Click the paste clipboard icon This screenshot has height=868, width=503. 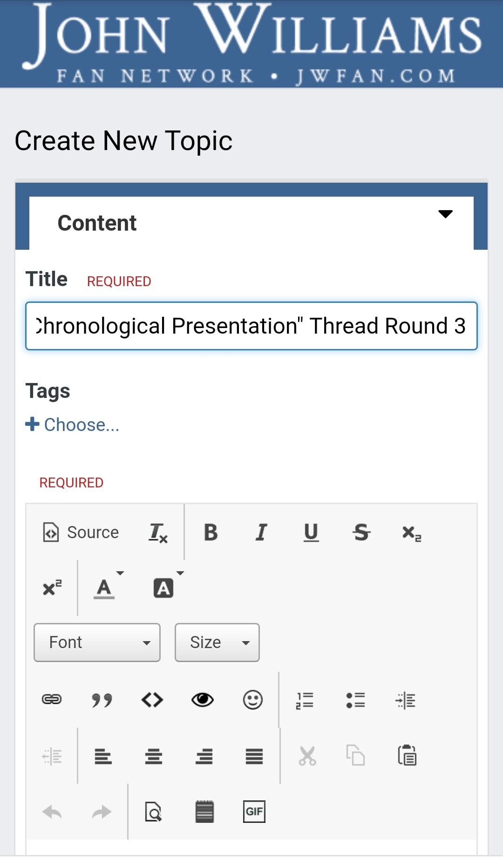(407, 755)
